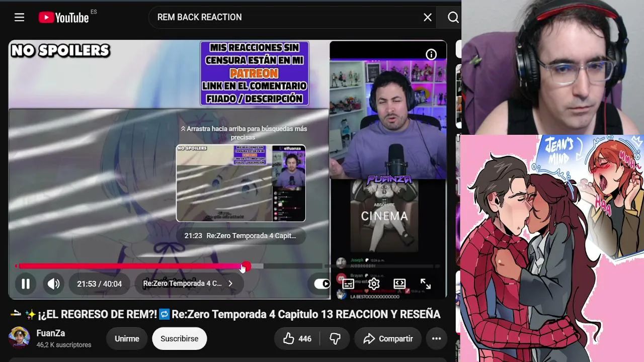644x362 pixels.
Task: Clear the search query with the X
Action: click(428, 18)
